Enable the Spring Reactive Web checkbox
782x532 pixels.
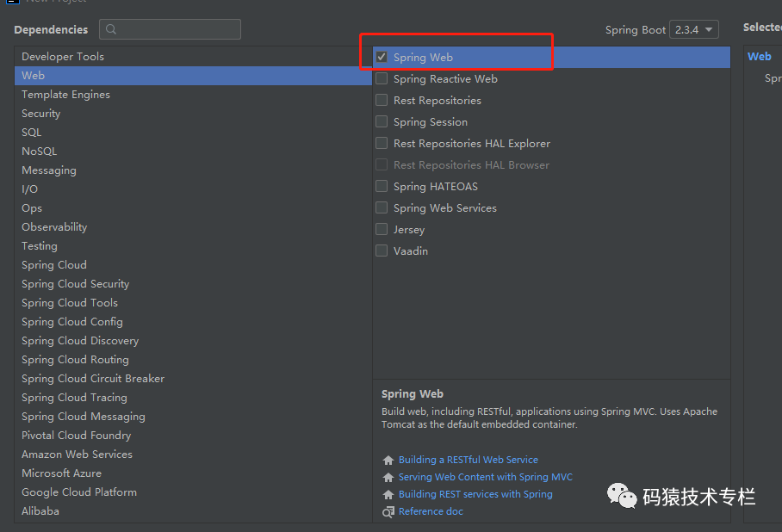pyautogui.click(x=382, y=78)
